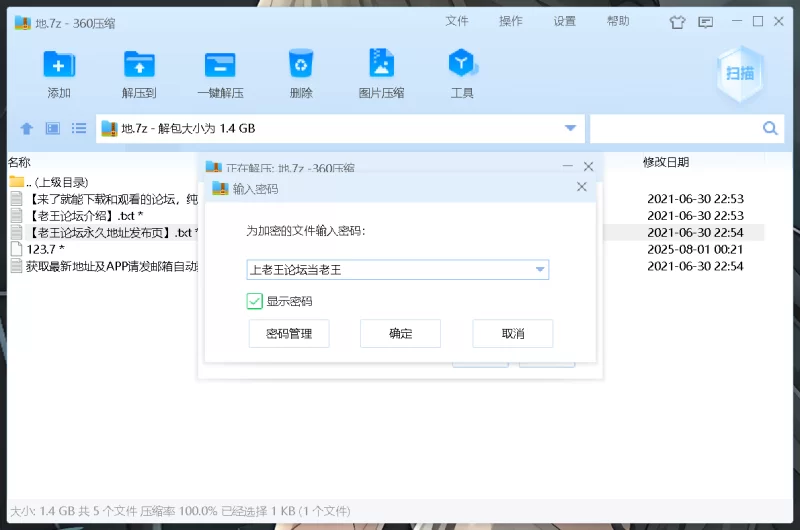Click the 密码管理 password manager button
Viewport: 800px width, 530px height.
289,334
